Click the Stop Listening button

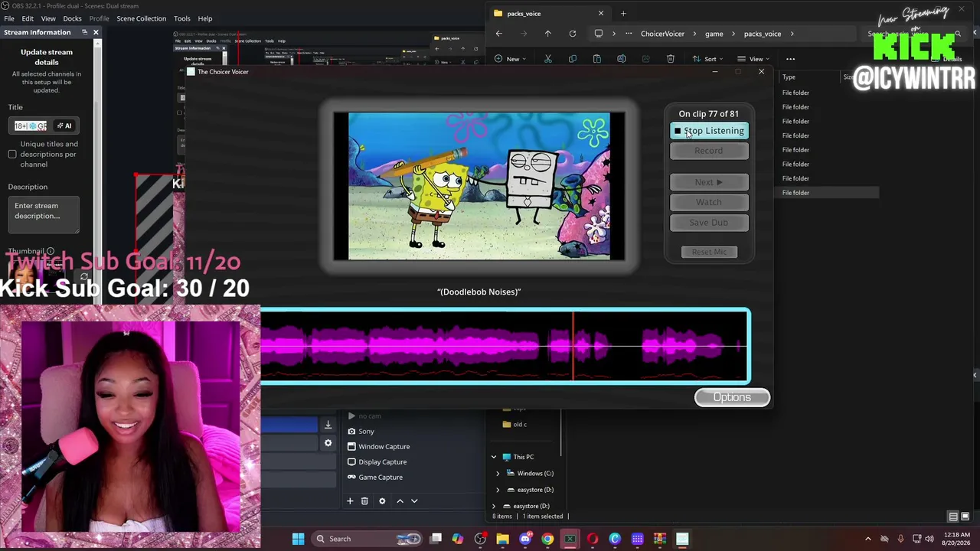pyautogui.click(x=709, y=131)
